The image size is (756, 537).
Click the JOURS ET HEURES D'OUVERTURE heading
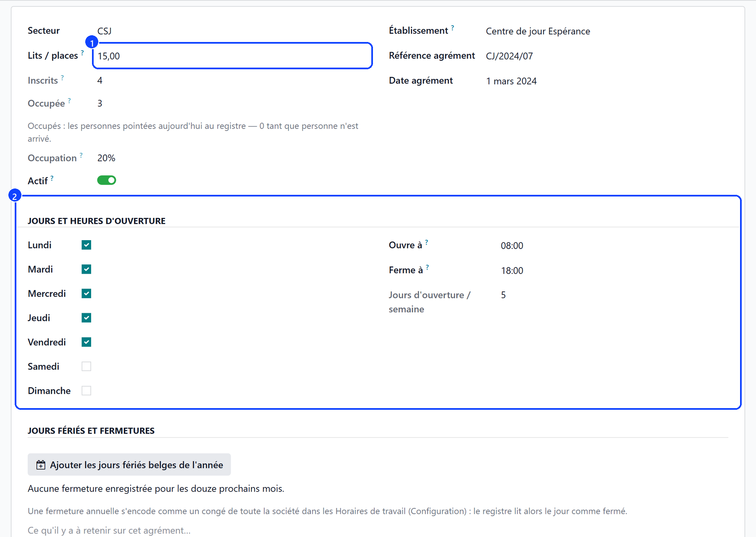pyautogui.click(x=97, y=221)
